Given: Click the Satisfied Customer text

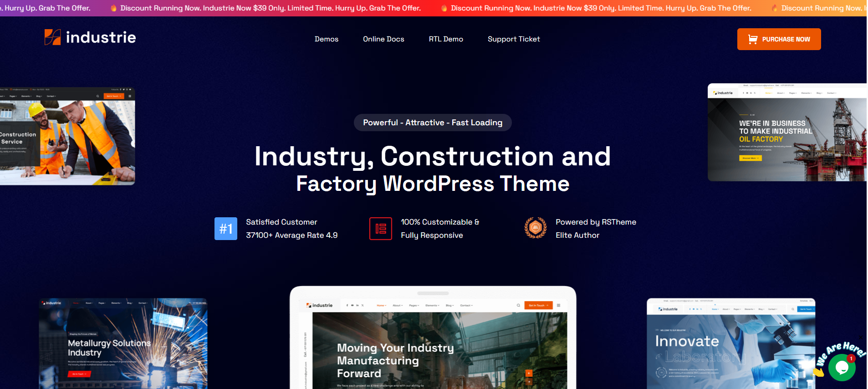Looking at the screenshot, I should [281, 222].
